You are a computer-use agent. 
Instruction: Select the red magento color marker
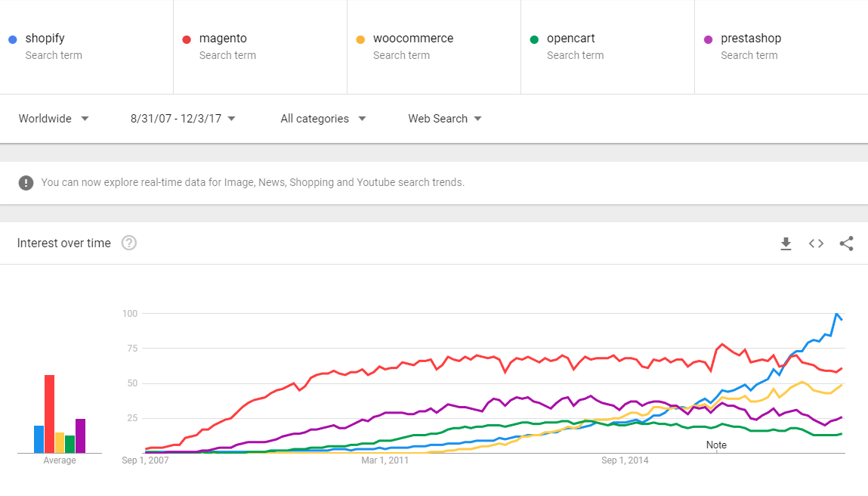pos(185,39)
